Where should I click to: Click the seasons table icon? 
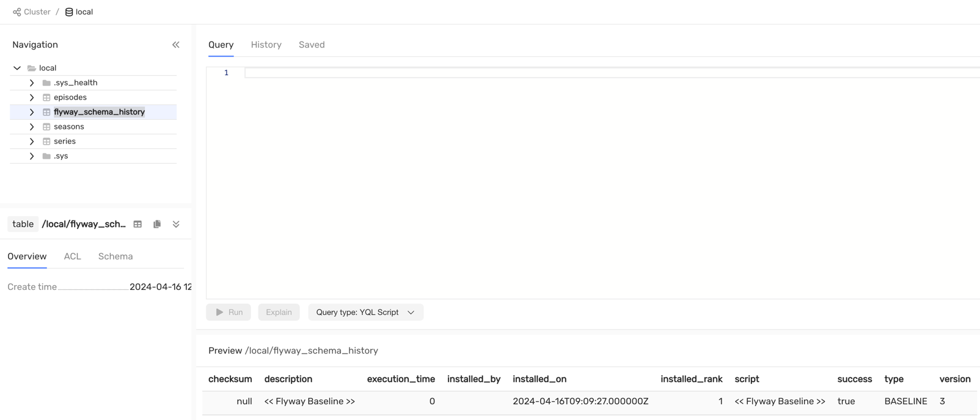pos(46,126)
